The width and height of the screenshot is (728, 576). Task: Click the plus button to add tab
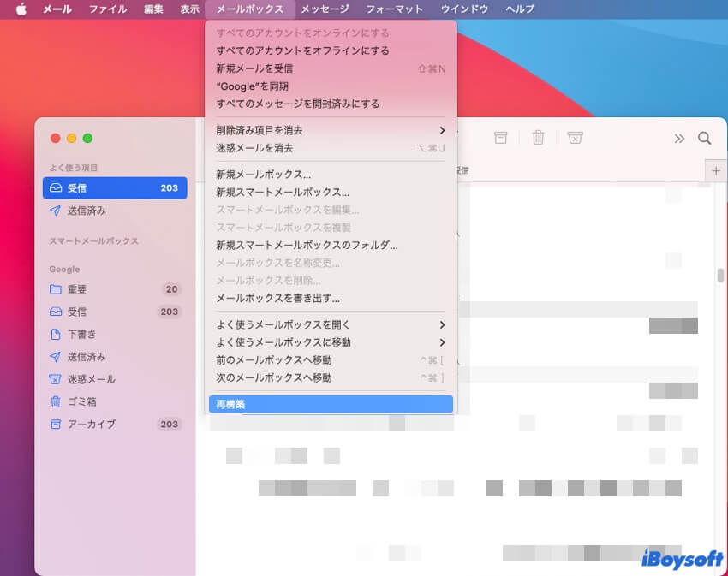click(x=716, y=171)
